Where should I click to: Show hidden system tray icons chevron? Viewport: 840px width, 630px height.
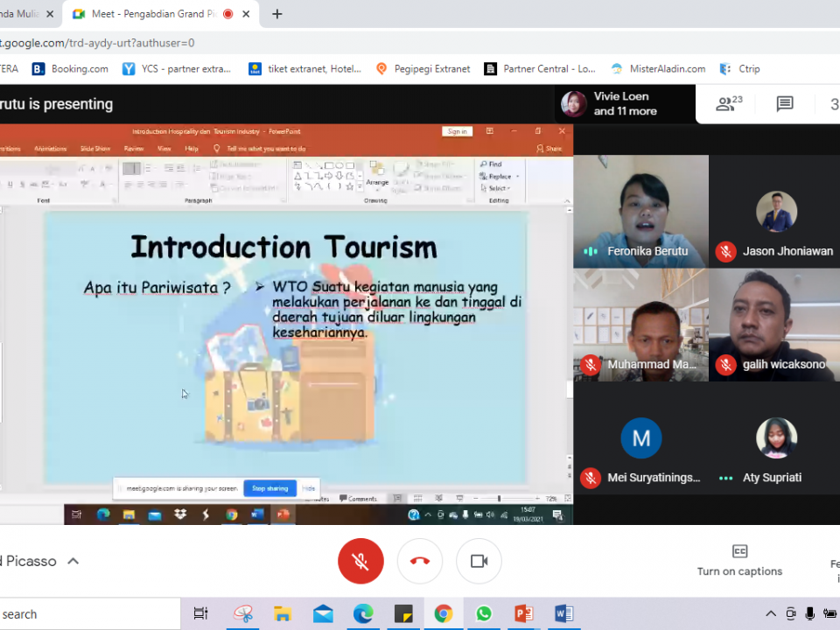click(x=770, y=614)
